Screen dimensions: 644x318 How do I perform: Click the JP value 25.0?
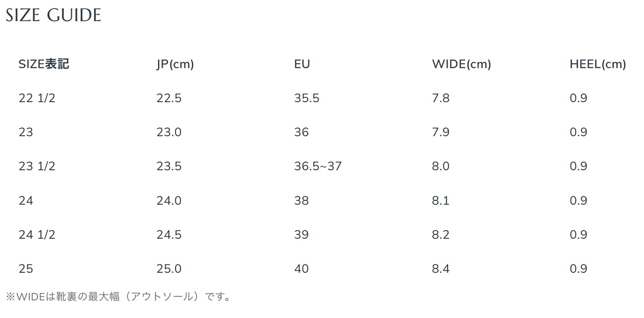(x=169, y=269)
